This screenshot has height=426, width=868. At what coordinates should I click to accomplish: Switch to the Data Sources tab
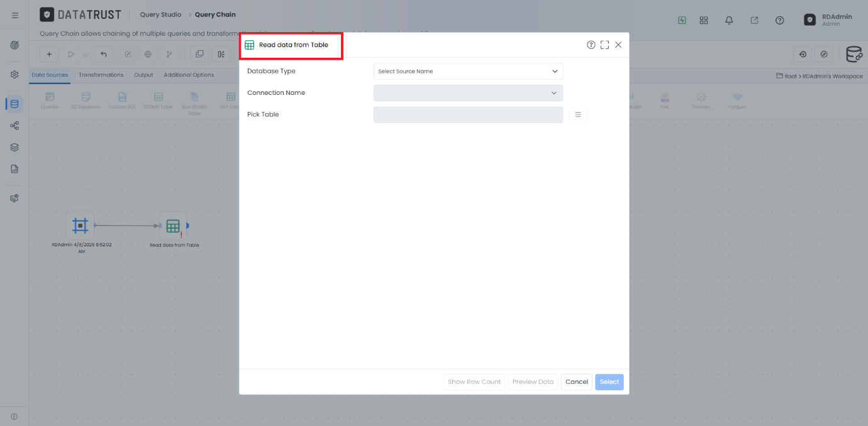pos(50,75)
